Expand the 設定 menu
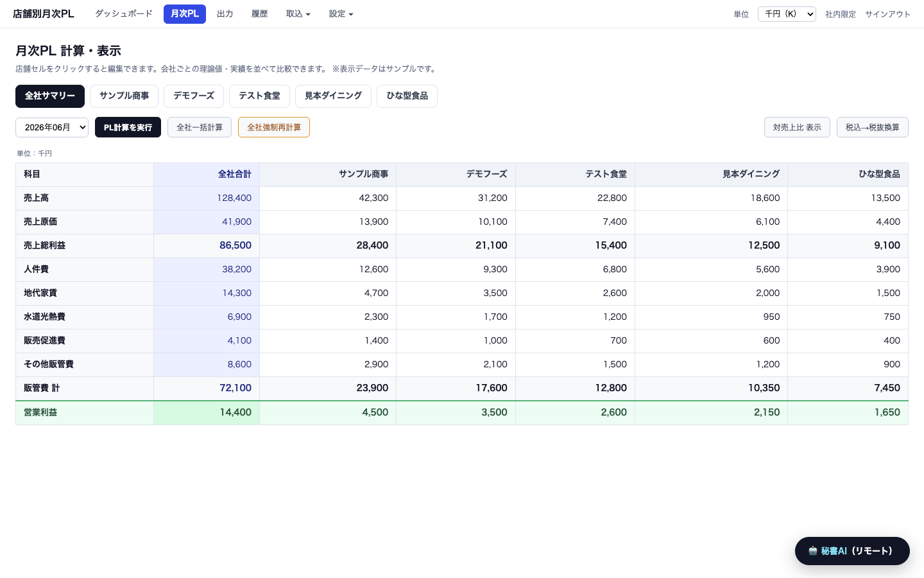The image size is (924, 578). tap(341, 14)
